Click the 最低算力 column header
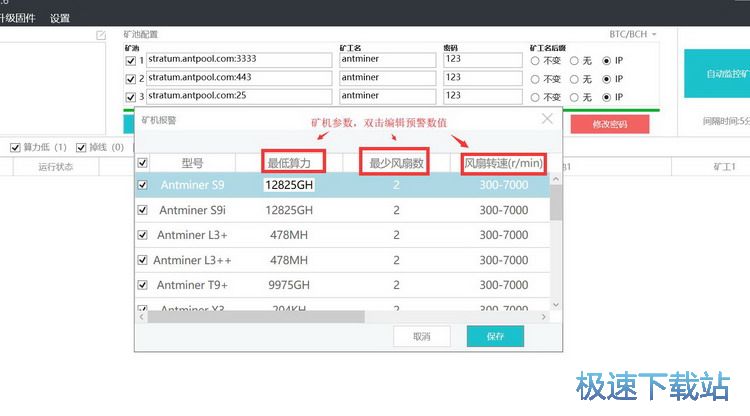Viewport: 750px width, 416px height. pyautogui.click(x=289, y=163)
